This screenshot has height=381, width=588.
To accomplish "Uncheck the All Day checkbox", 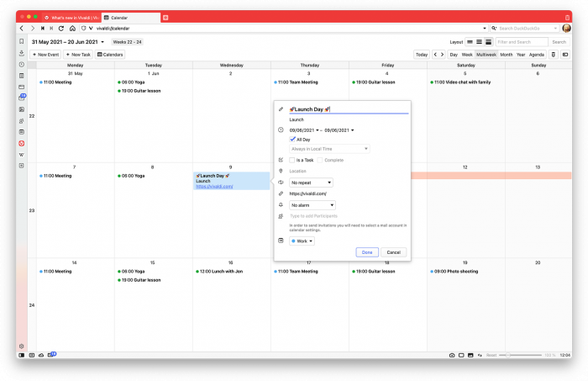I will pos(293,140).
